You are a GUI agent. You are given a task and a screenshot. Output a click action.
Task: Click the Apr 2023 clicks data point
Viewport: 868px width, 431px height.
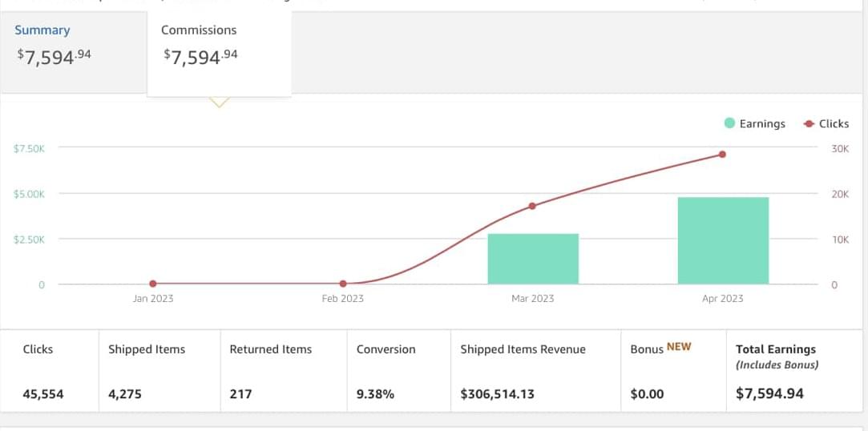pyautogui.click(x=722, y=155)
